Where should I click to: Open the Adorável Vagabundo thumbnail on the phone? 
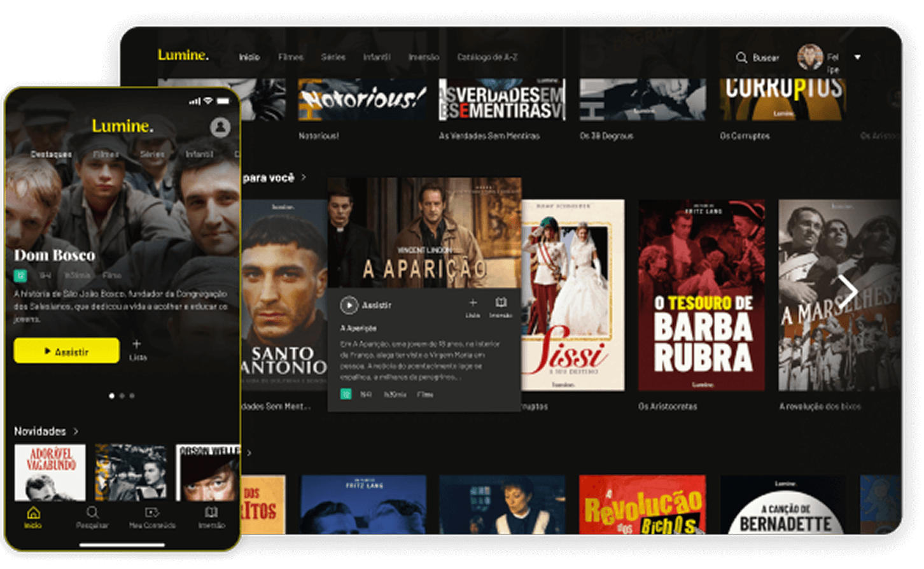[x=50, y=472]
